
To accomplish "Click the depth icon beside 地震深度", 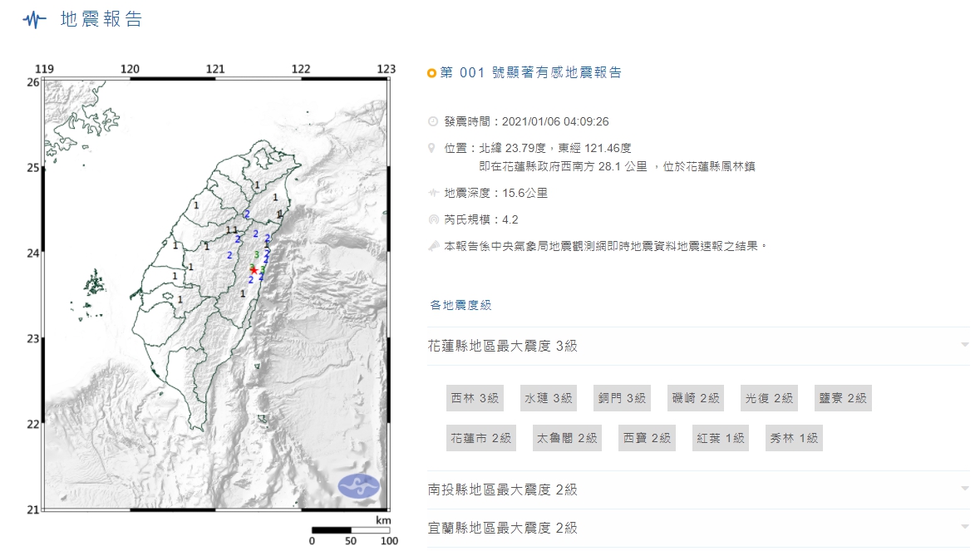I will (x=432, y=193).
